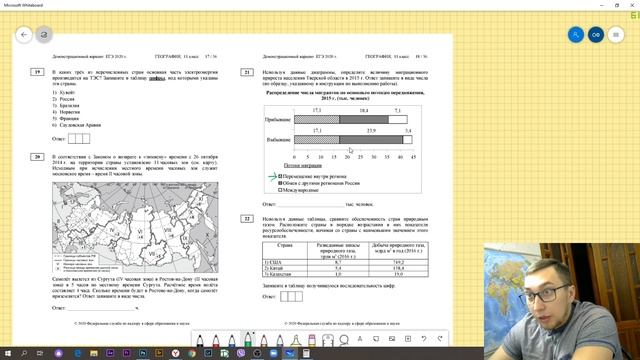Add a text box to the board
Screen dimensions: 640x360
pyautogui.click(x=360, y=339)
